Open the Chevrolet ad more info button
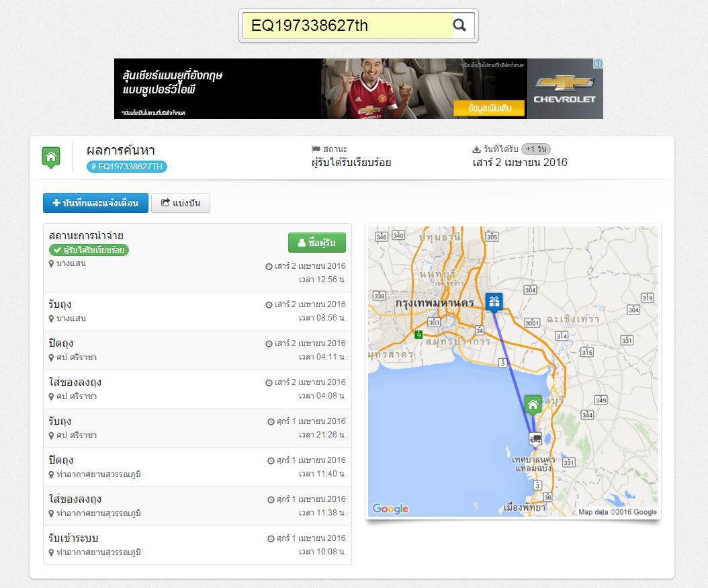This screenshot has width=708, height=588. point(488,108)
